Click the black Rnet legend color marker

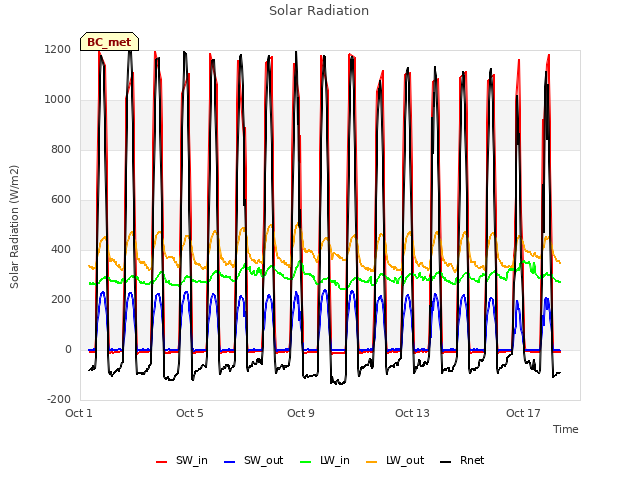pyautogui.click(x=446, y=462)
